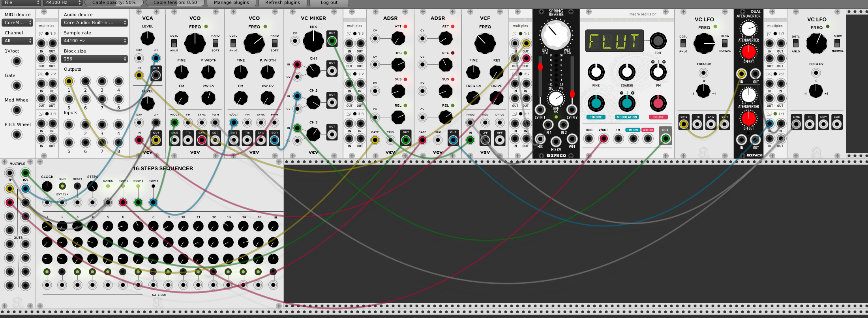This screenshot has height=318, width=868.
Task: Adjust the Cable opacity slider
Action: pos(114,3)
